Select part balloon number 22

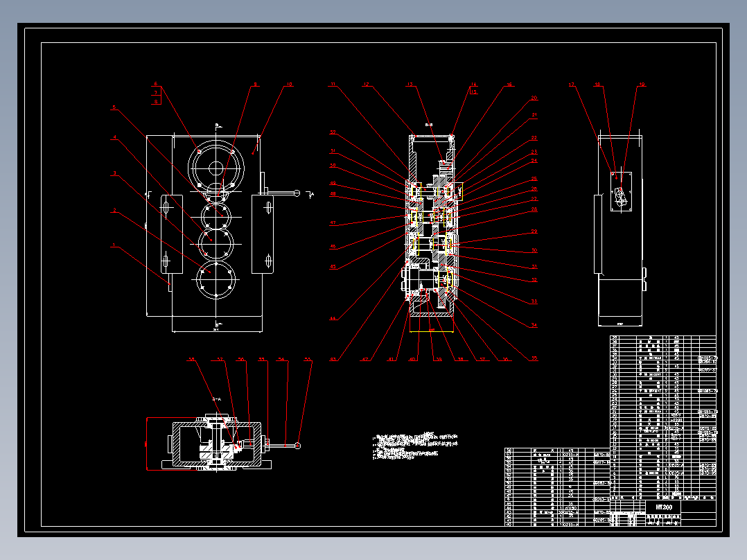click(534, 138)
